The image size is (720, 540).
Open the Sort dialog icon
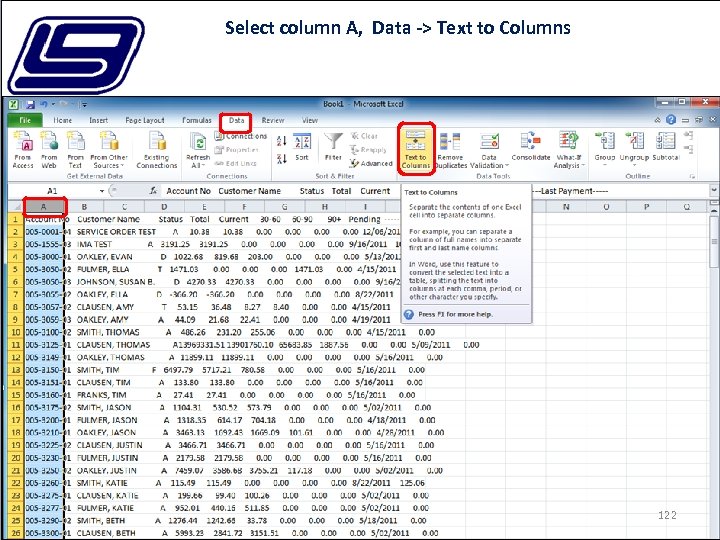pyautogui.click(x=302, y=148)
